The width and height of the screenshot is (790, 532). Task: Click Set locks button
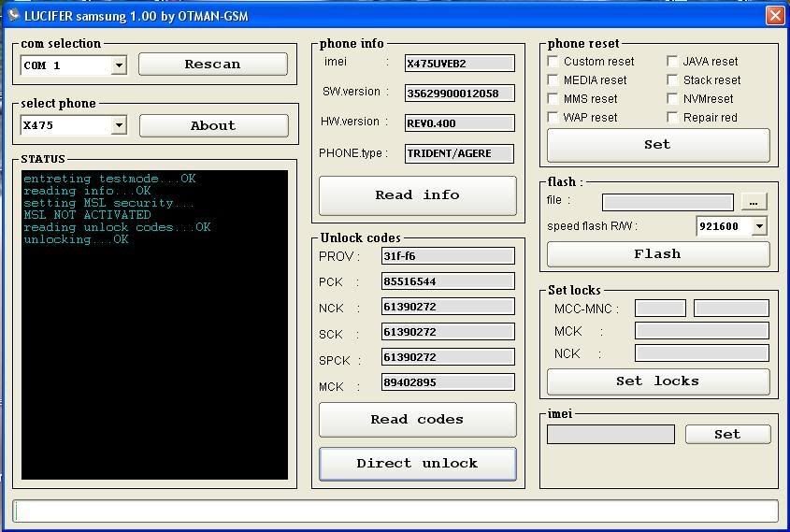point(658,381)
